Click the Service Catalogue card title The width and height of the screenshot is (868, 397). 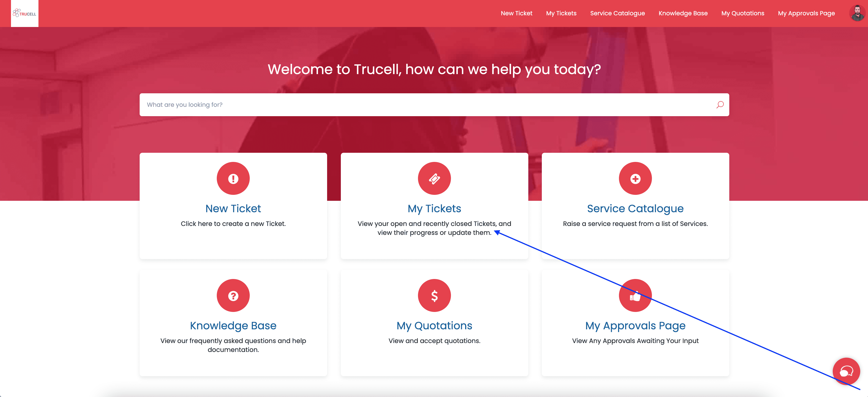(x=635, y=208)
